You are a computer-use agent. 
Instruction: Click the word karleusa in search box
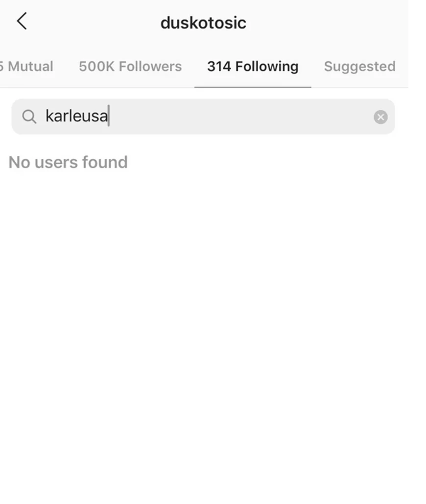[x=76, y=116]
